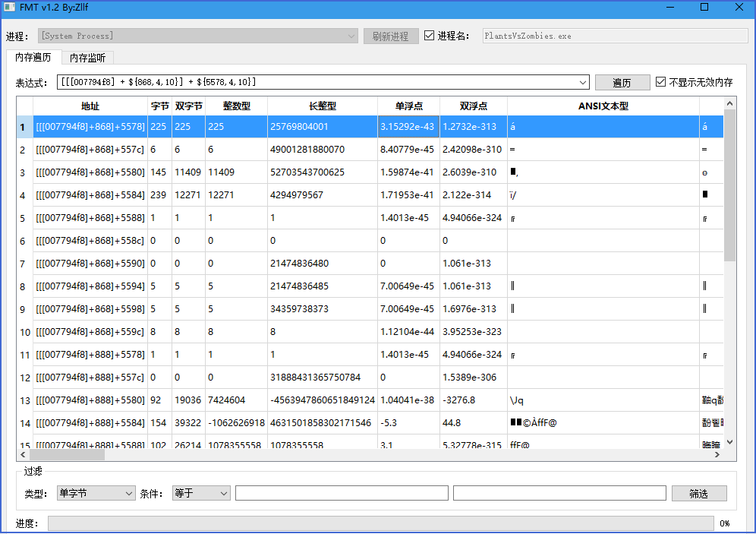The width and height of the screenshot is (756, 534).
Task: Toggle the 不显示无效内存 checkbox
Action: [x=660, y=82]
